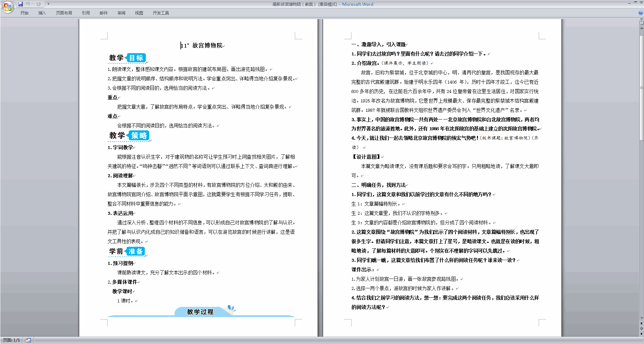
Task: Open the 开始 ribbon tab
Action: 24,13
